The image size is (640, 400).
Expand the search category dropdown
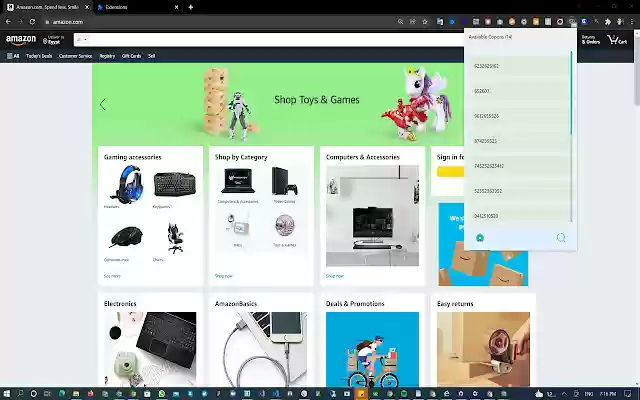82,40
